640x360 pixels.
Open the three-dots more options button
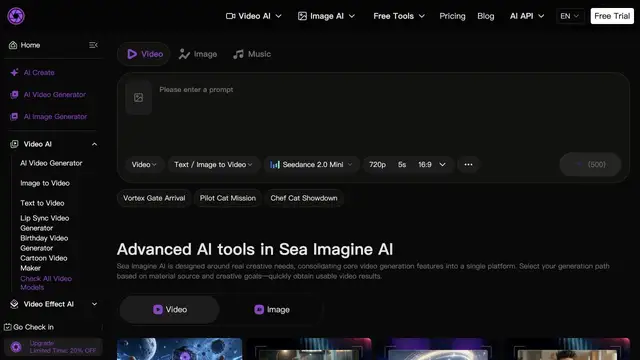coord(468,164)
